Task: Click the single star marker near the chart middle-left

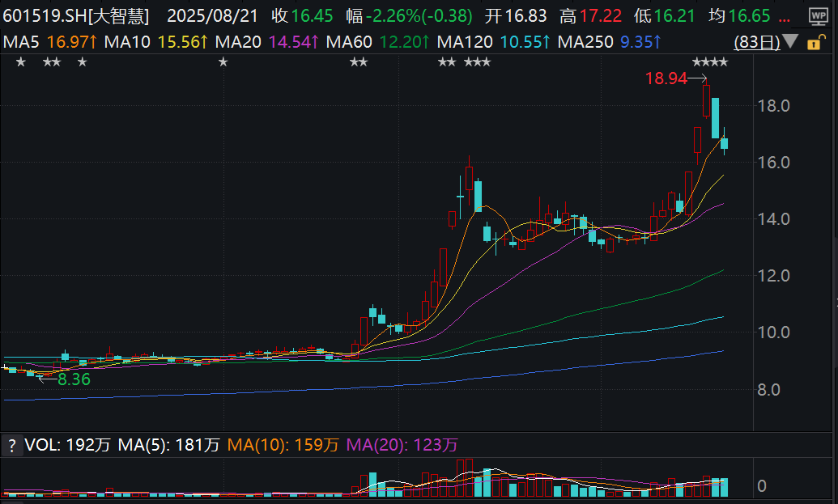Action: (223, 62)
